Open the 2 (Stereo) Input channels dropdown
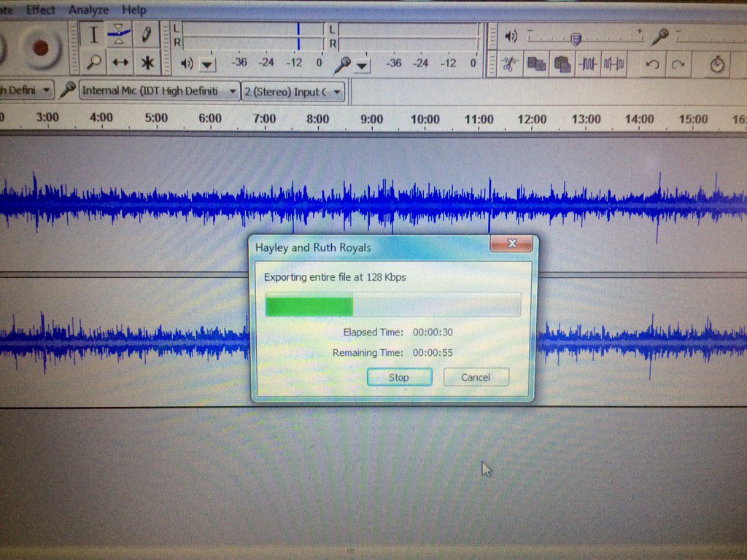 point(293,91)
